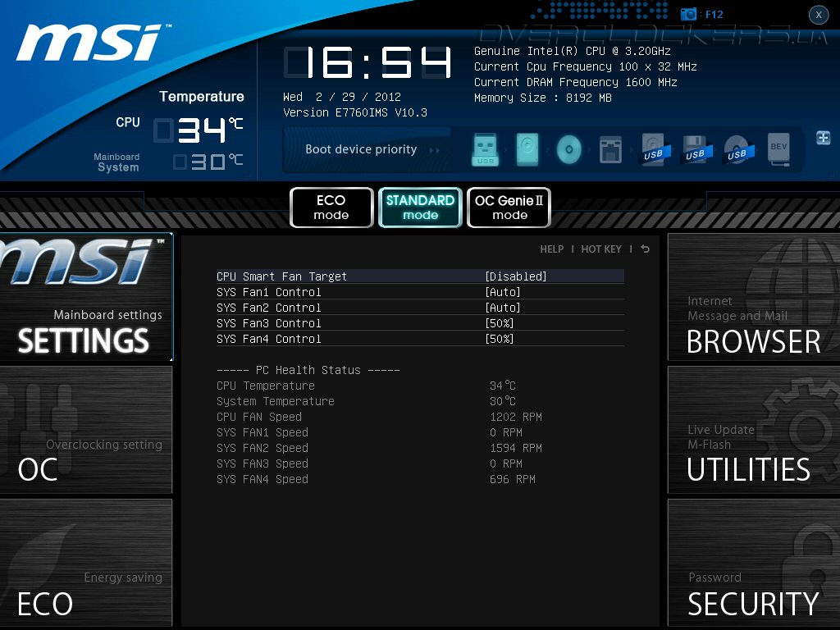Click CPU FAN Speed 1202 RPM value

pyautogui.click(x=516, y=417)
